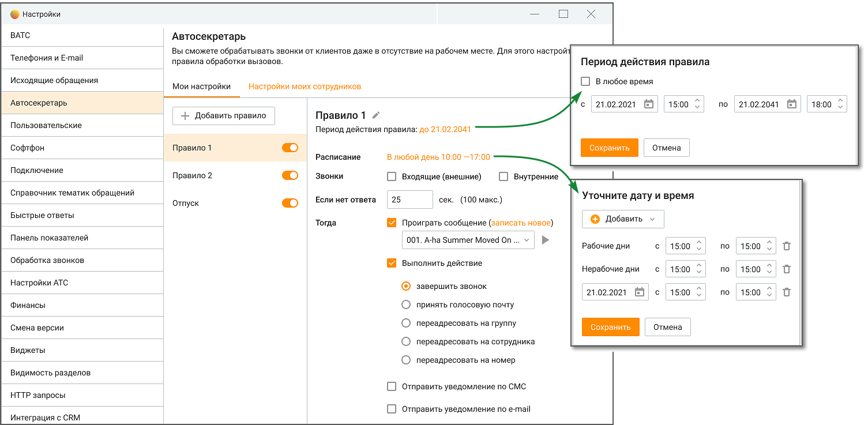
Task: Go to Софтфон settings section
Action: (82, 148)
